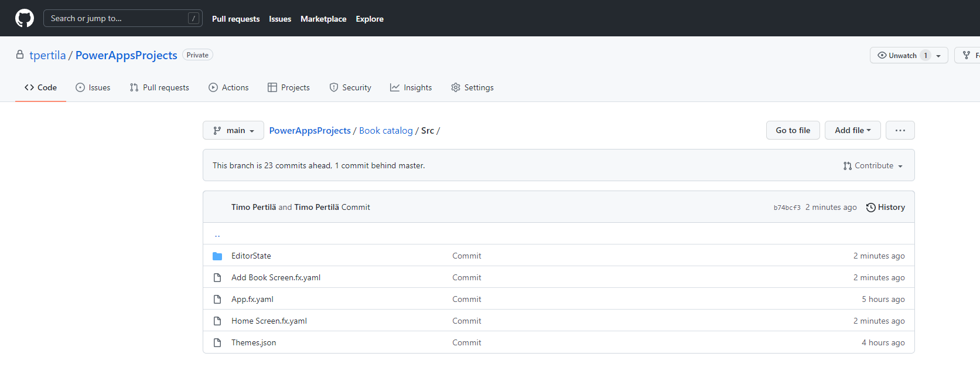Screen dimensions: 980x377
Task: Expand the Add file dropdown
Action: pos(852,130)
